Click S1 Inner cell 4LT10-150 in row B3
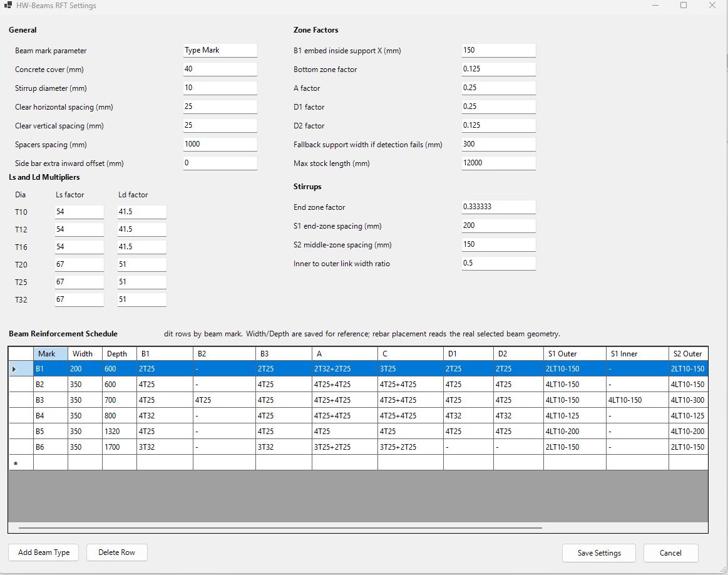Image resolution: width=728 pixels, height=575 pixels. point(637,400)
